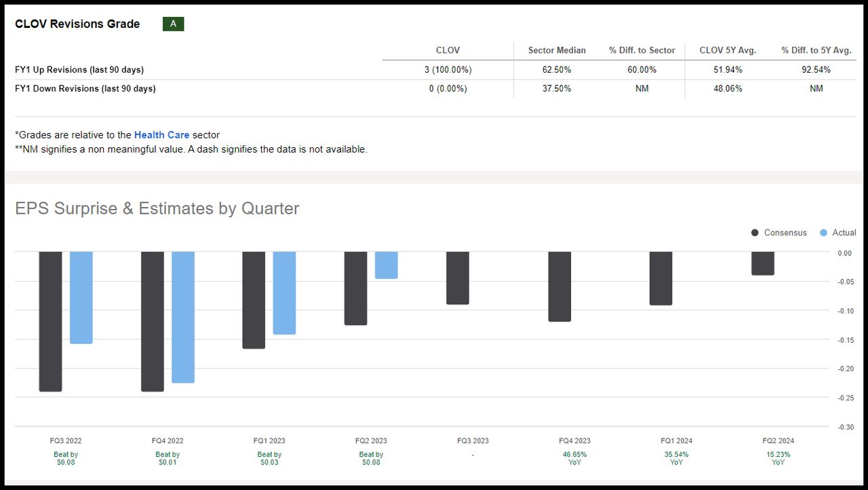Click the FQ3 2022 quarter label
The width and height of the screenshot is (868, 490).
(x=66, y=440)
